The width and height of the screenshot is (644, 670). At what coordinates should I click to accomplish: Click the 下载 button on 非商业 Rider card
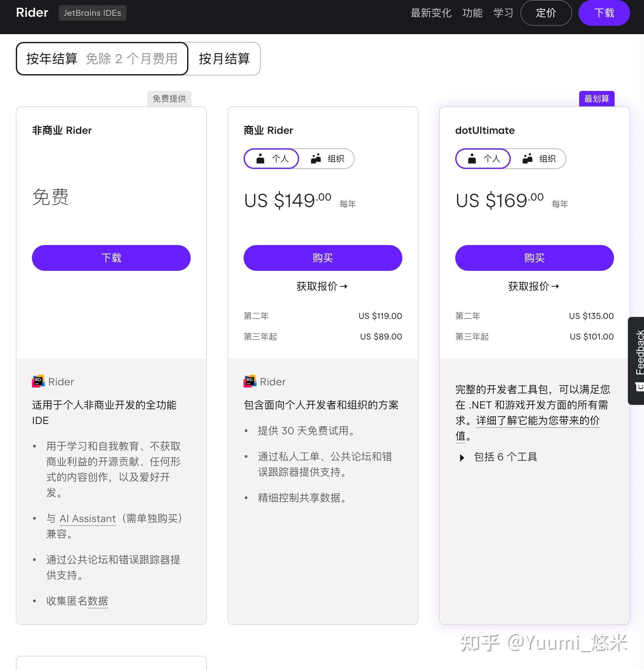pos(111,258)
